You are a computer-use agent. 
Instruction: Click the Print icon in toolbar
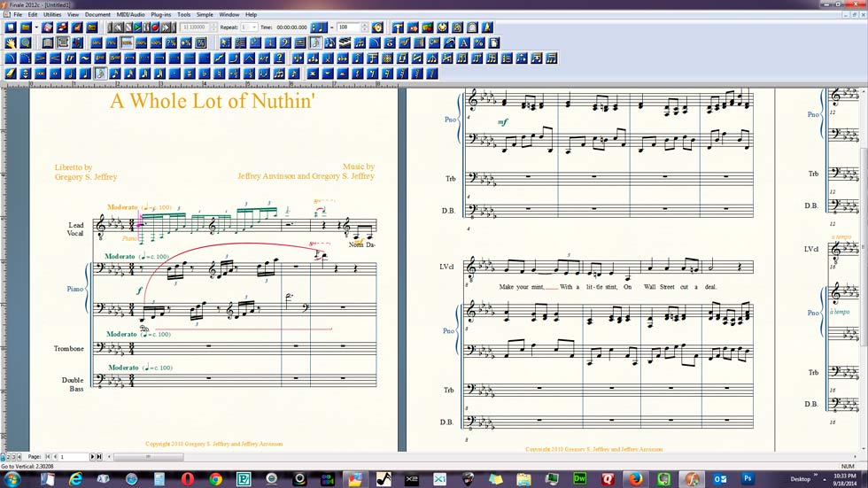click(x=63, y=27)
